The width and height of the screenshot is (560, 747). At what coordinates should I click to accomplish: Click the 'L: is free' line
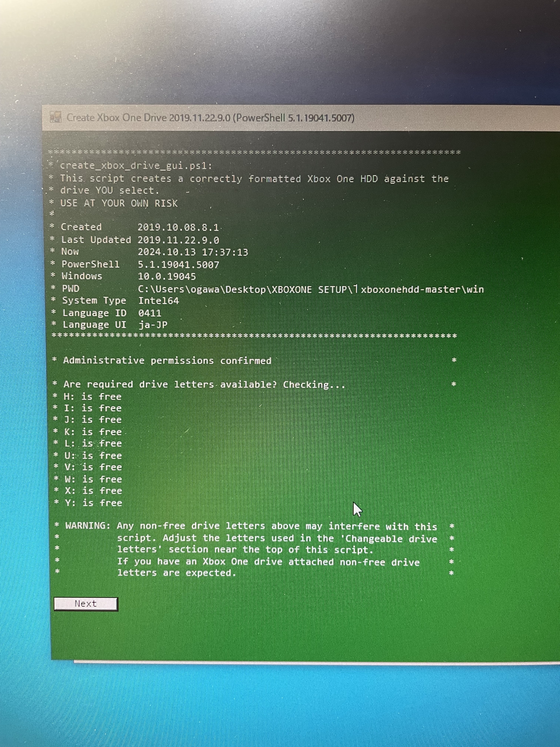pyautogui.click(x=93, y=443)
